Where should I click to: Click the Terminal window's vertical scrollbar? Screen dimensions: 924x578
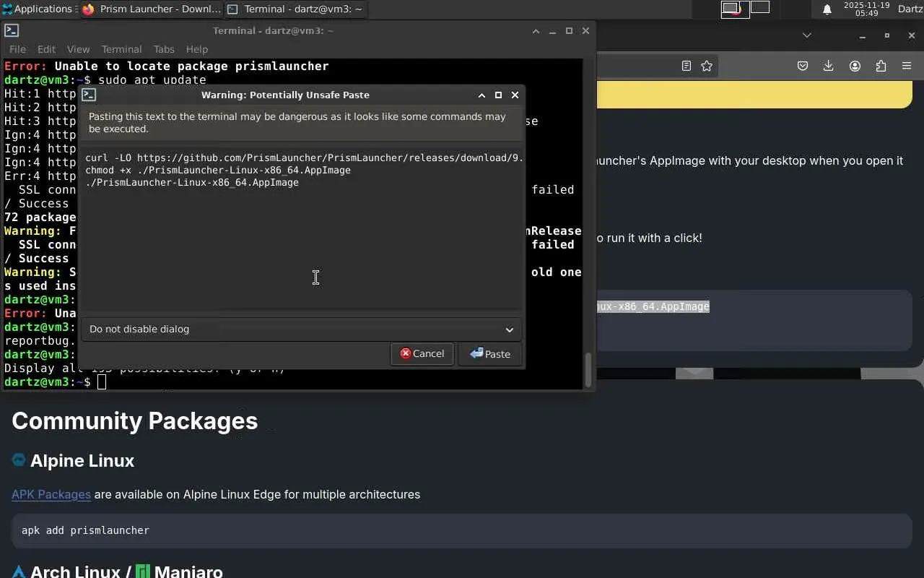pos(588,369)
